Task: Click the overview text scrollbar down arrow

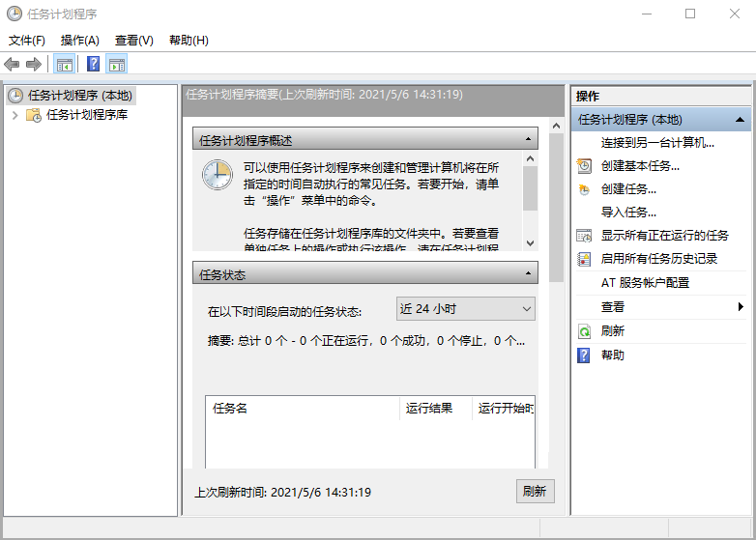Action: point(530,243)
